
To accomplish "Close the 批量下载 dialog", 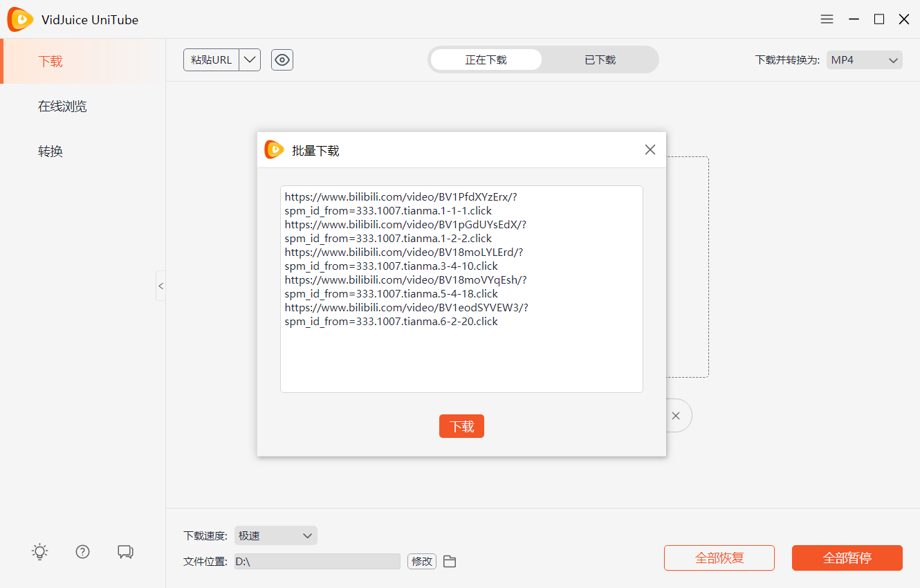I will click(x=650, y=150).
